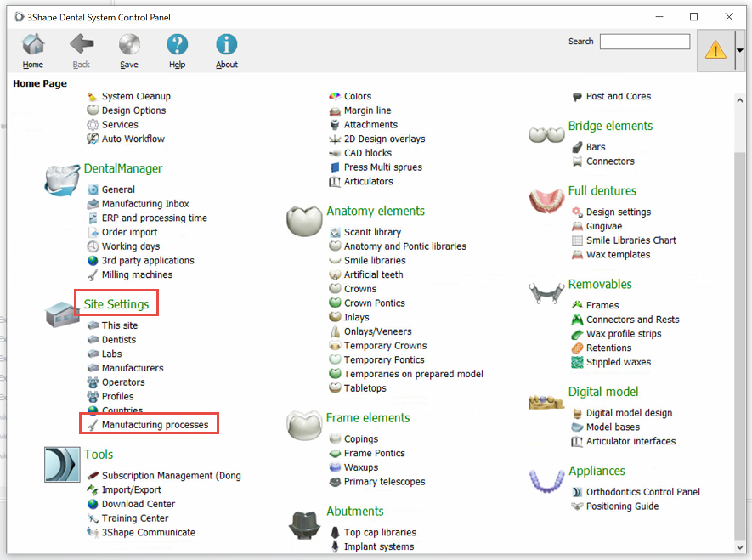The height and width of the screenshot is (560, 752).
Task: Open the Import/Export tool
Action: coord(132,490)
